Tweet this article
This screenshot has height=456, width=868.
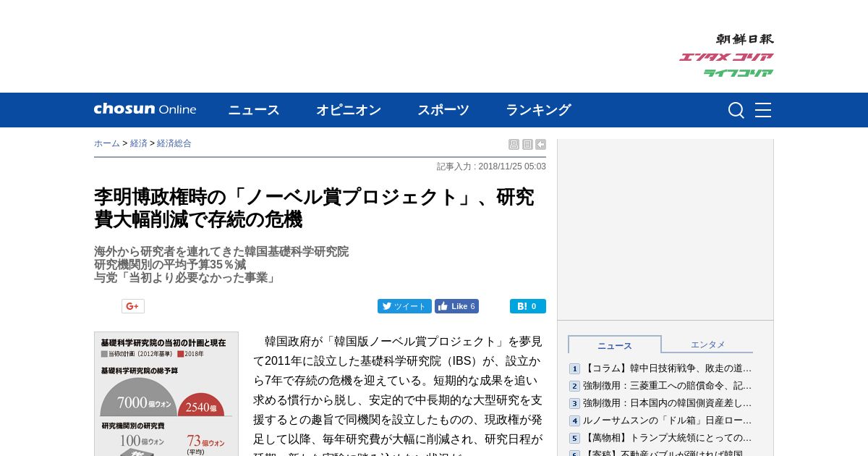click(404, 306)
